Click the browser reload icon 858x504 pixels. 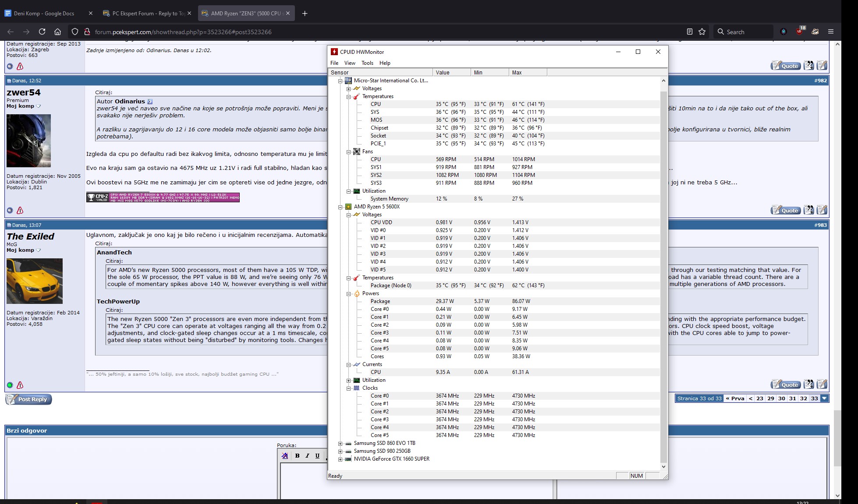(42, 32)
